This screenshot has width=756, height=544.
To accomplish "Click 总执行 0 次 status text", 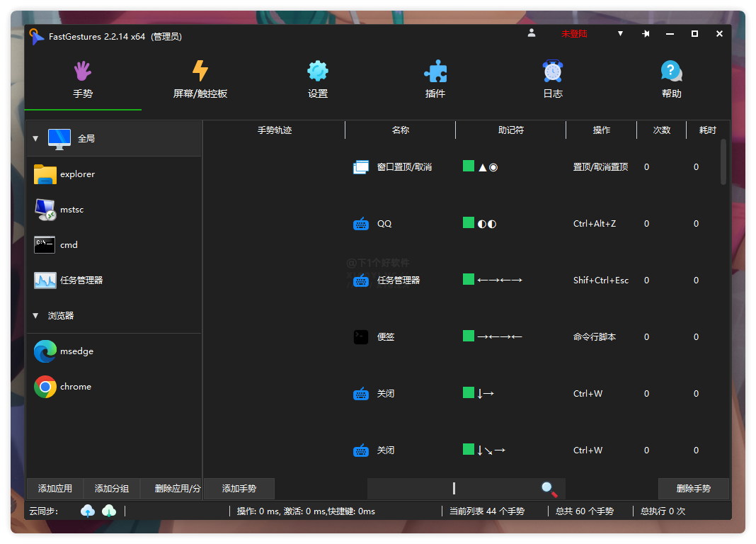I will pos(663,511).
